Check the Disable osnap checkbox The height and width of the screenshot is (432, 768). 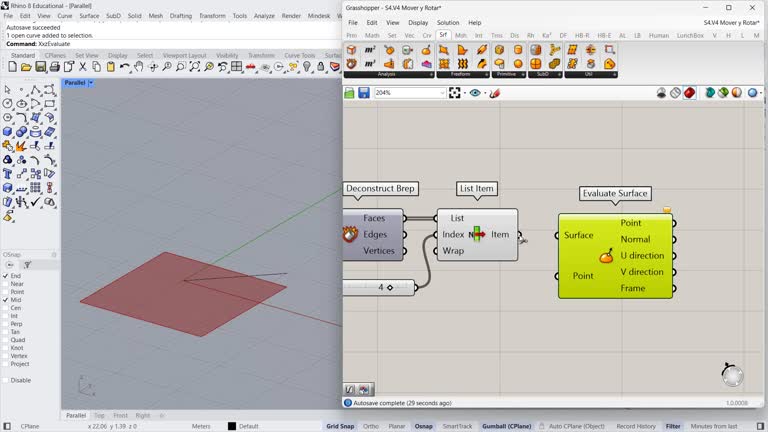click(6, 380)
